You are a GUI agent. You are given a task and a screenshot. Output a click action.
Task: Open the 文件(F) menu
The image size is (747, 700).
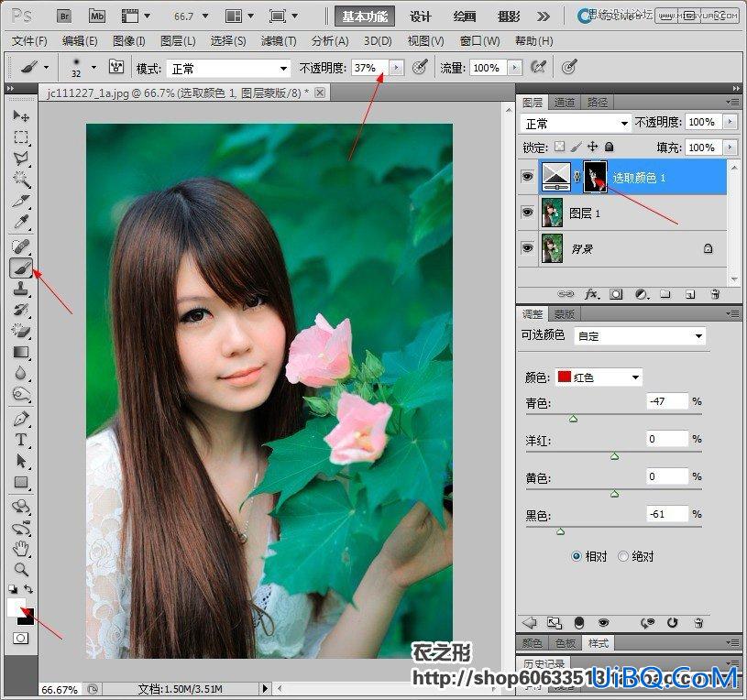click(x=29, y=41)
